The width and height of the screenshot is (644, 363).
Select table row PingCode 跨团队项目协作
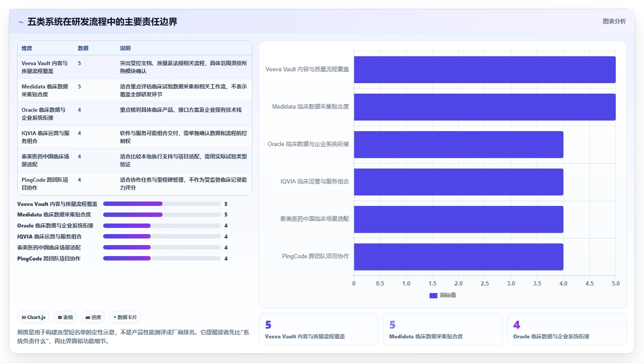[135, 183]
